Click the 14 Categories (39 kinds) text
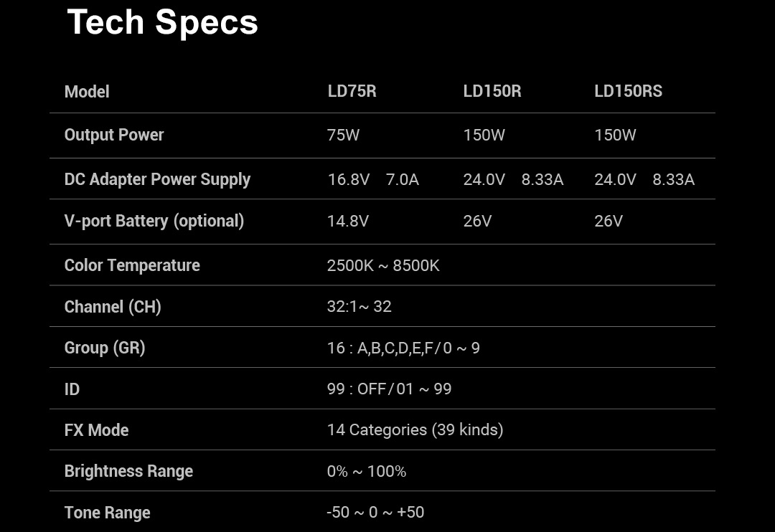 pyautogui.click(x=415, y=430)
